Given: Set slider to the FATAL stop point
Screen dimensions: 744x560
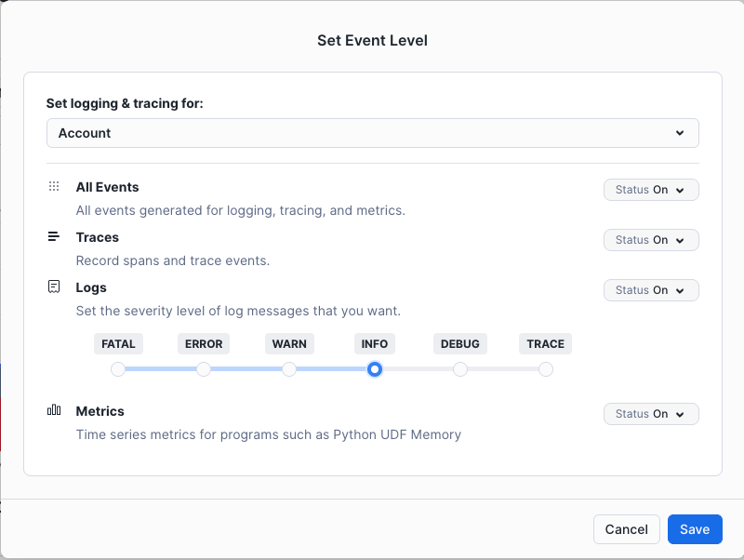Looking at the screenshot, I should (x=118, y=369).
